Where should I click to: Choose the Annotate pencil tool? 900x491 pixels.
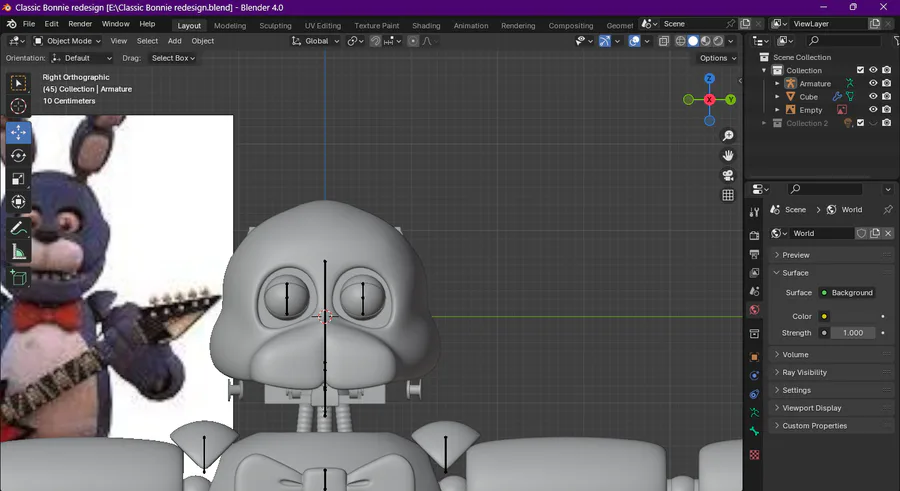point(18,229)
